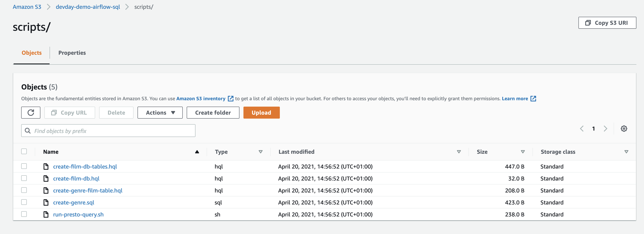
Task: Switch to the Properties tab
Action: 72,53
